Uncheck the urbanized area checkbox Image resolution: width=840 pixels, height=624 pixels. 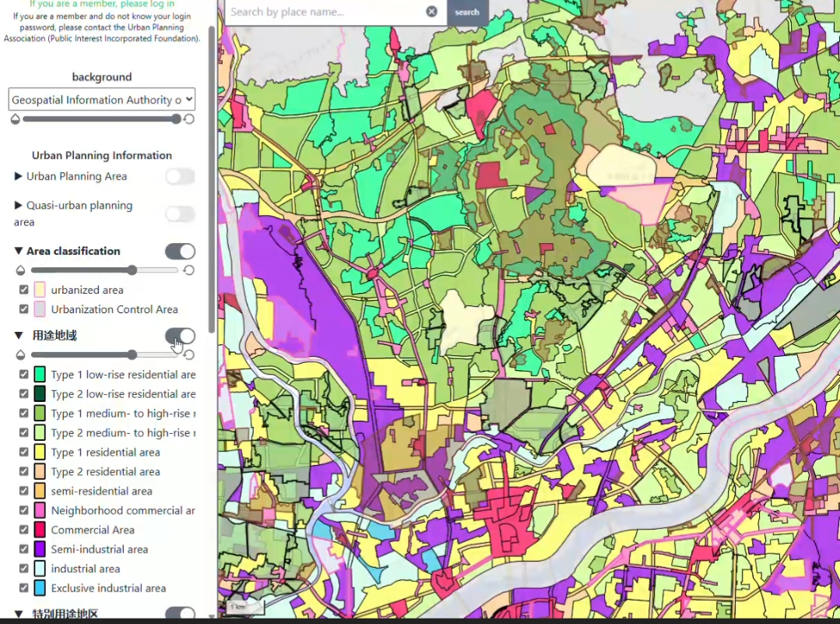(x=24, y=290)
